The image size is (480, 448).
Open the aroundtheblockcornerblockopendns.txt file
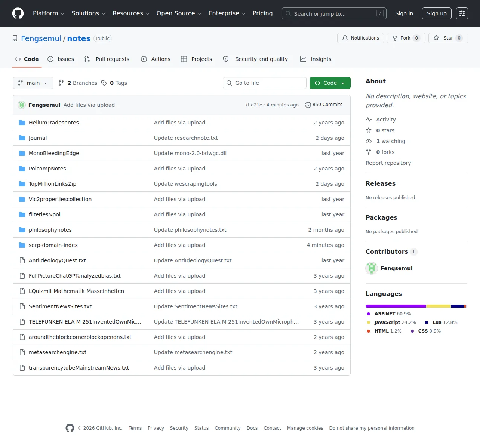(80, 337)
